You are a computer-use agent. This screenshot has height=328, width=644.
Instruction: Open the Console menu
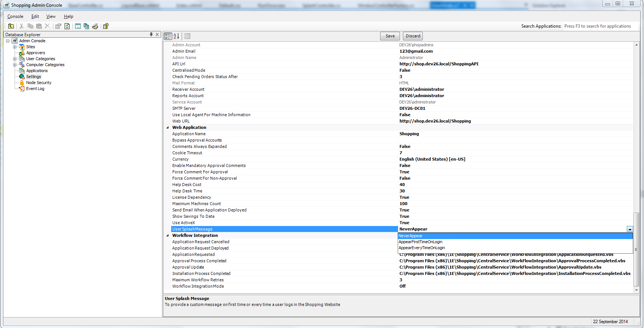(x=15, y=16)
